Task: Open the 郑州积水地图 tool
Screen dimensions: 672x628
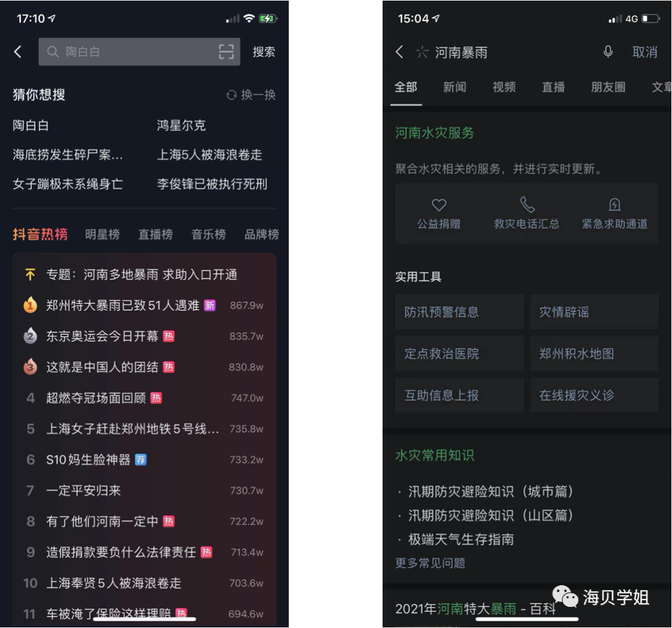Action: [594, 353]
